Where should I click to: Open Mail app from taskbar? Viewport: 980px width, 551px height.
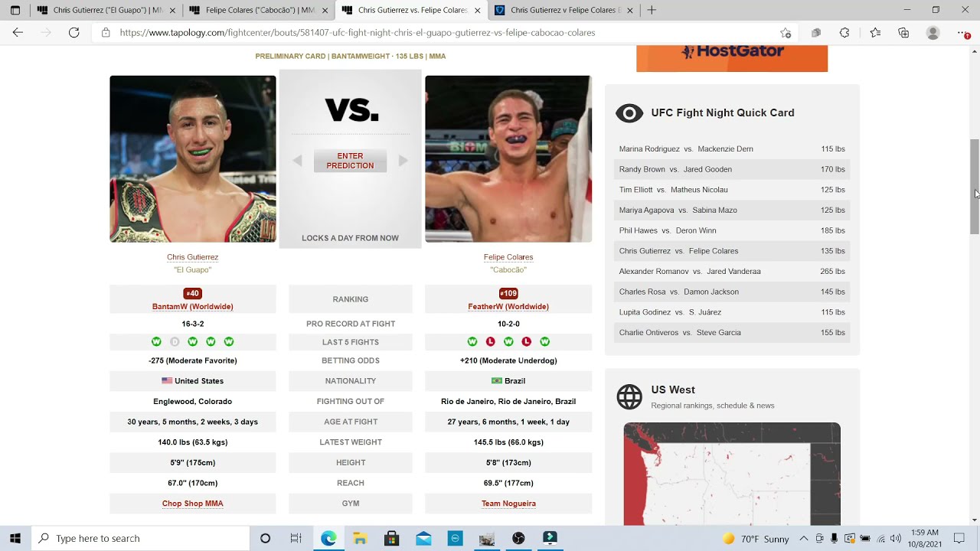click(423, 538)
